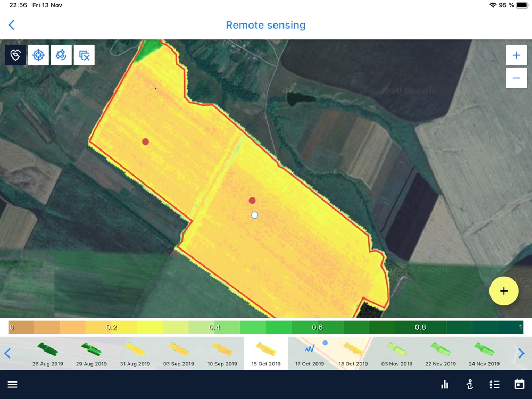Select the 10 Sep 2019 image

click(222, 353)
